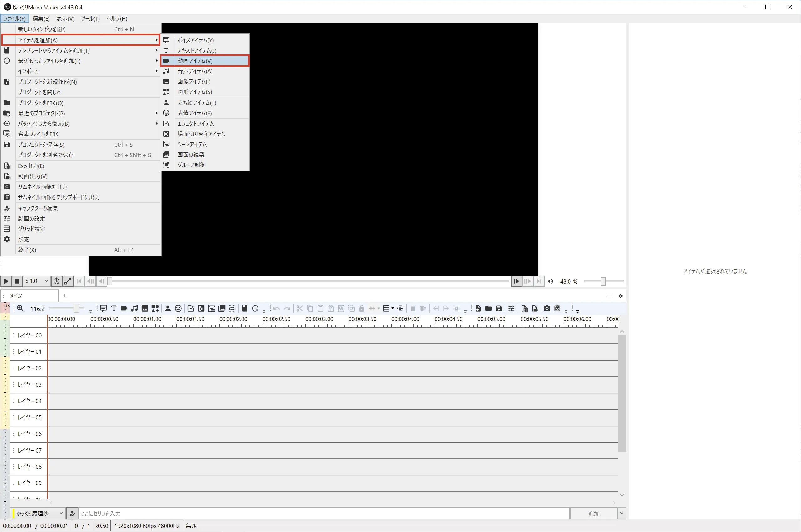This screenshot has width=801, height=532.
Task: Click the recent files clock icon in timeline toolbar
Action: [255, 309]
